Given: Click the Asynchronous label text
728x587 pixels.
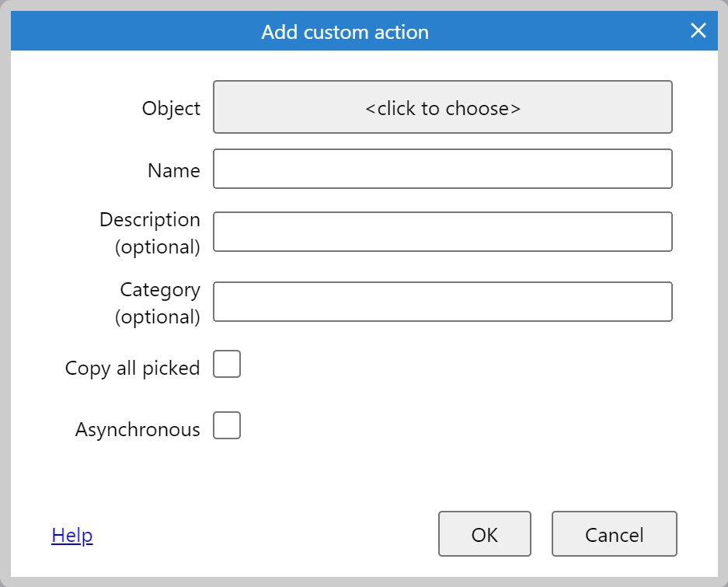Looking at the screenshot, I should coord(138,429).
